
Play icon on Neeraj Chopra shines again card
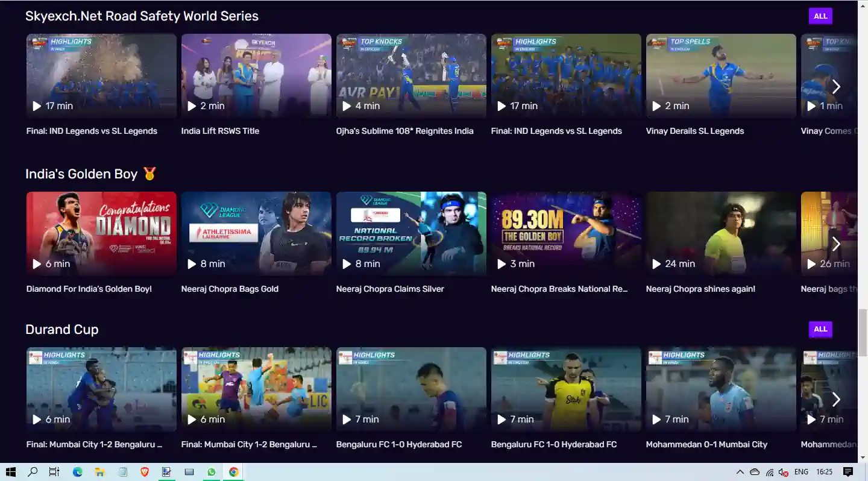(656, 264)
